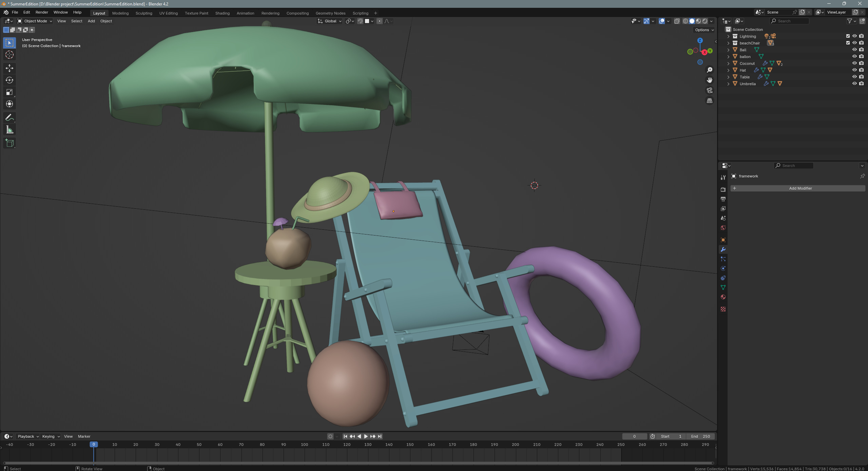Open the Texture properties tab

(x=723, y=309)
